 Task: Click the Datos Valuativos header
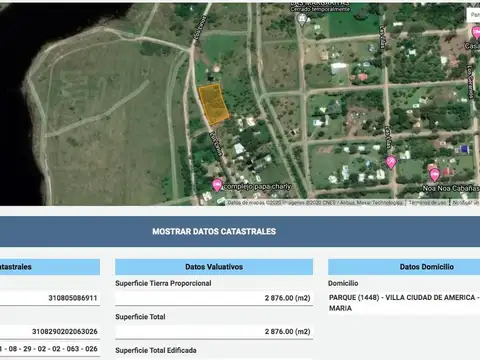click(214, 267)
